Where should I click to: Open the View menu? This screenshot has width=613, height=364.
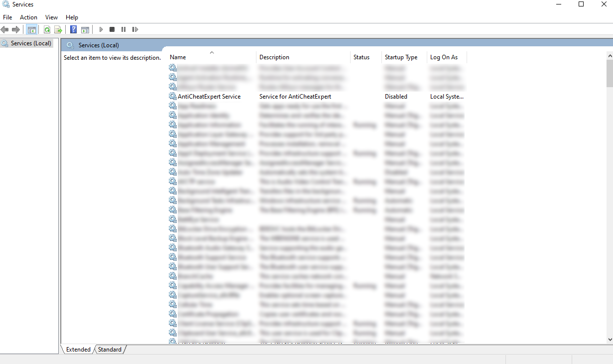(x=51, y=17)
